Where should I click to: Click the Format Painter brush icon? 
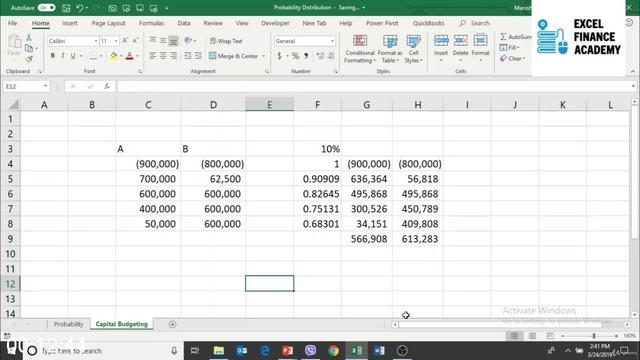[x=29, y=59]
